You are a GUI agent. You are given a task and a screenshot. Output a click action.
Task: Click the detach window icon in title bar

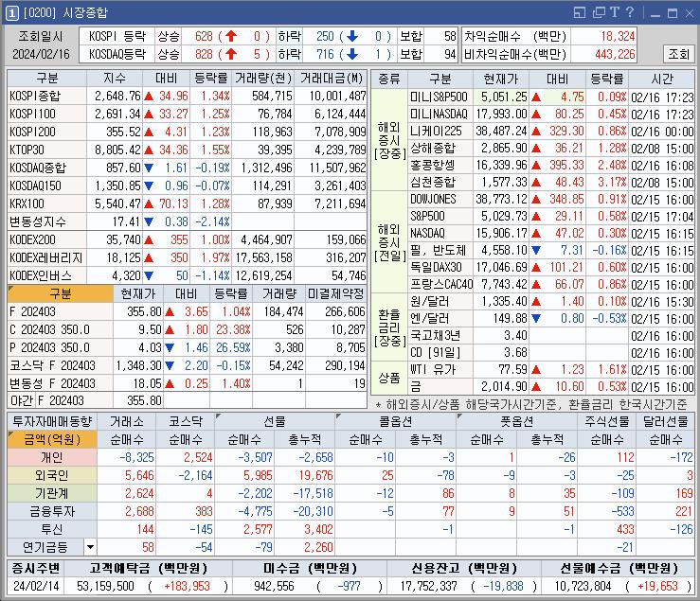599,12
